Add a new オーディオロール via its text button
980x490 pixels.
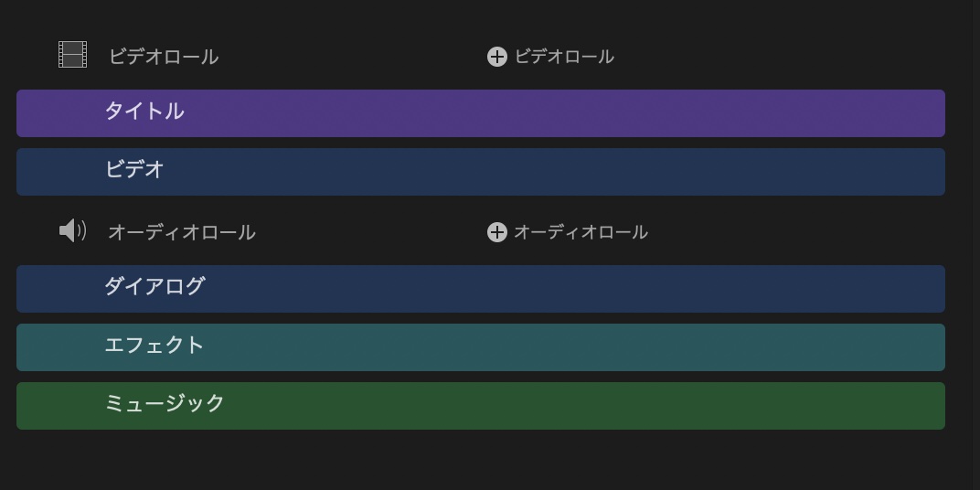point(581,232)
